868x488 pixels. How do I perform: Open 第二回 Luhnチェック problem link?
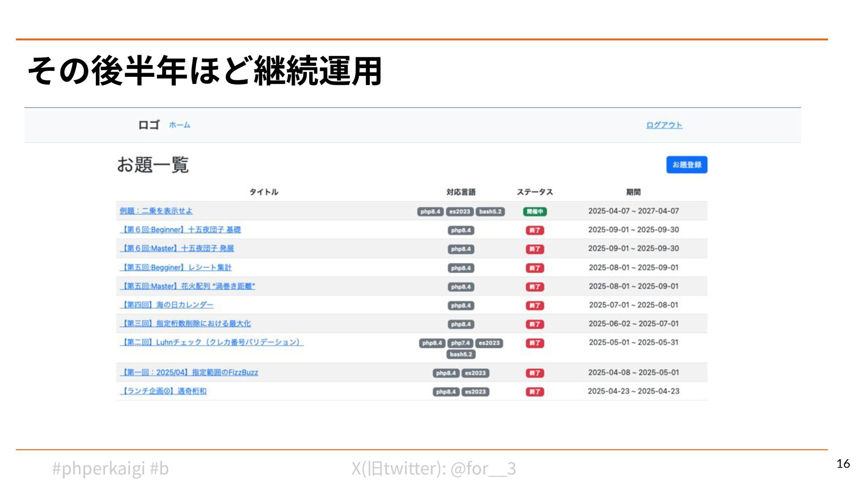(x=211, y=343)
